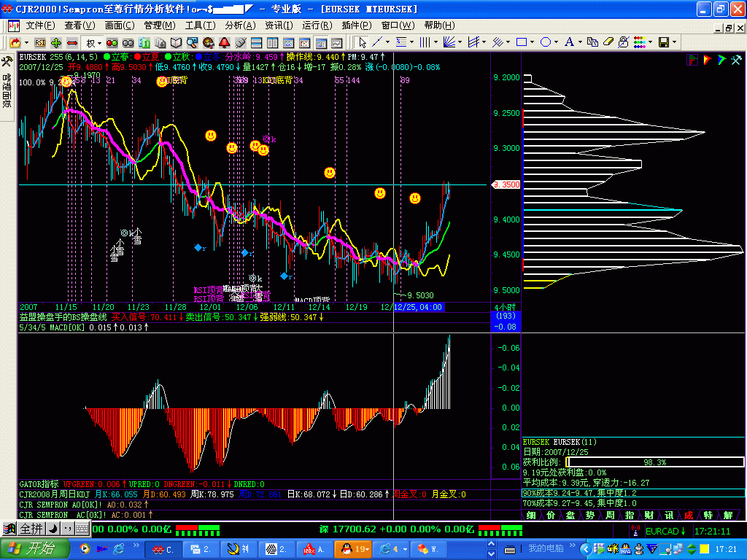Click the green four-way move arrows icon
Screen dimensions: 747x560
tap(56, 43)
